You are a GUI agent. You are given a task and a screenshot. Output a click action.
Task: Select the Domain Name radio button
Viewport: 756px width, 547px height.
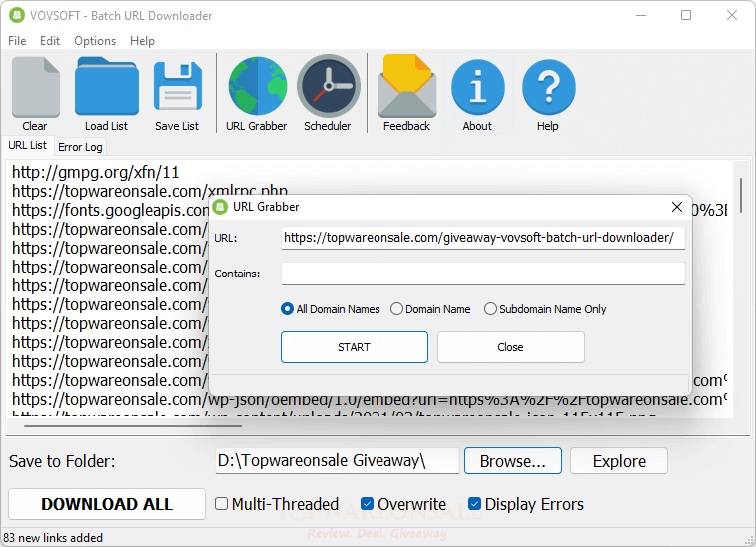tap(396, 309)
